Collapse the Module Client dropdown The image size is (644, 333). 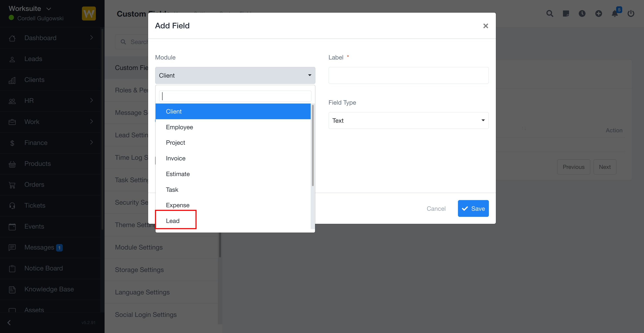point(235,75)
